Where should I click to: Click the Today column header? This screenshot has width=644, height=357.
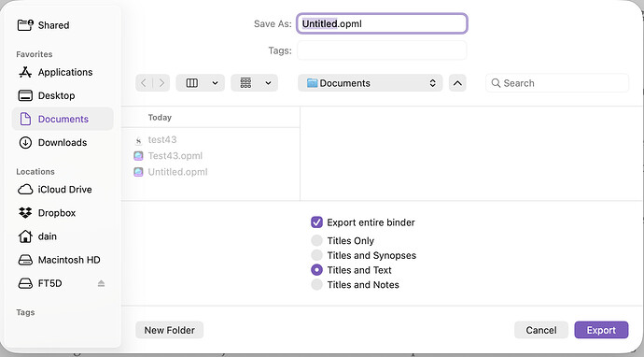(160, 117)
